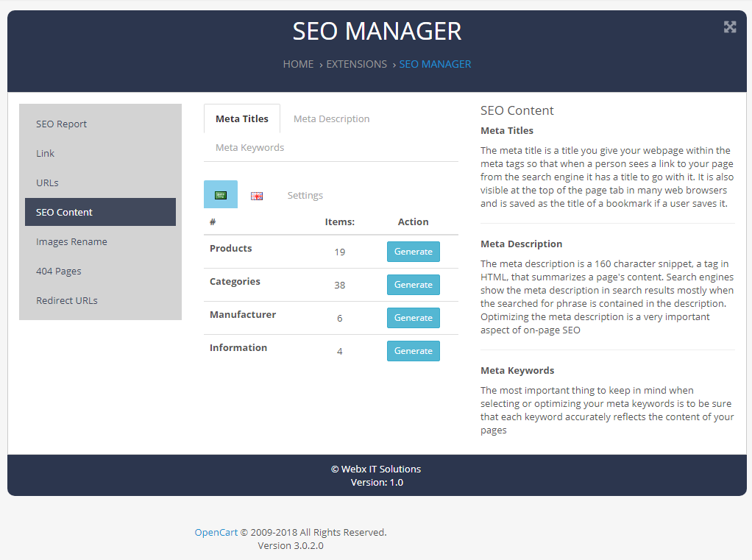This screenshot has height=560, width=752.
Task: Open the Meta Description tab
Action: click(331, 118)
